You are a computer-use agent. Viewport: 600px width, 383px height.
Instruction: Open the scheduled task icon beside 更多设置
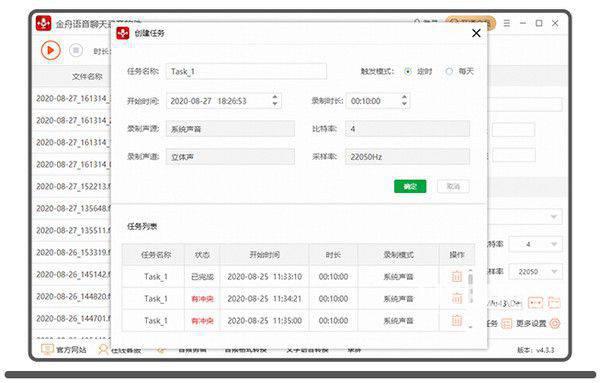[x=506, y=324]
